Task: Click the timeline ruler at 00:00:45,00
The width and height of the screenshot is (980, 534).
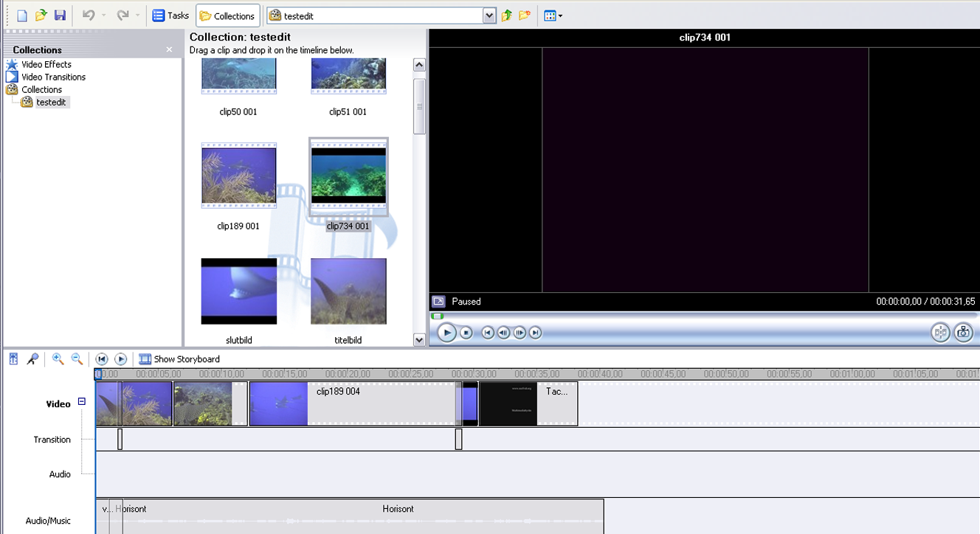Action: point(663,374)
